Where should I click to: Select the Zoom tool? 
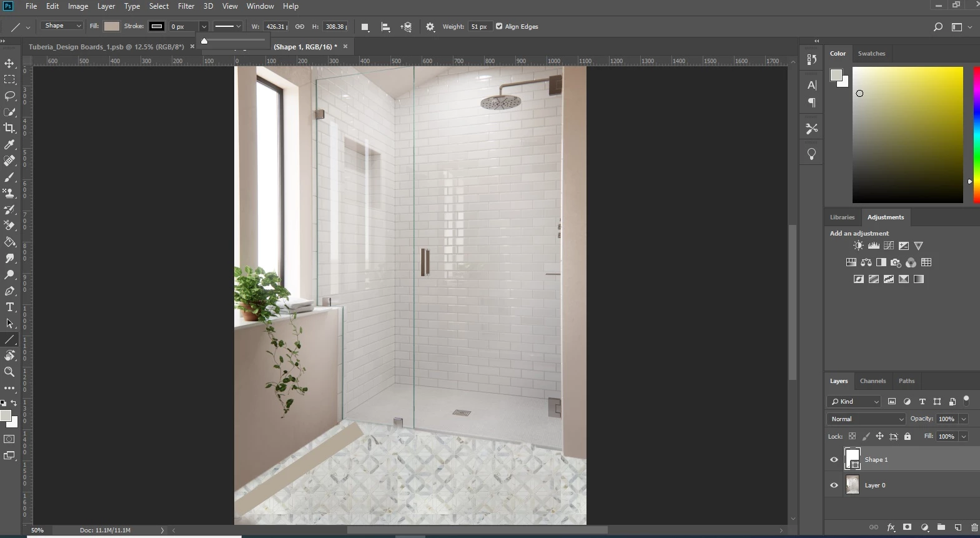(x=9, y=372)
